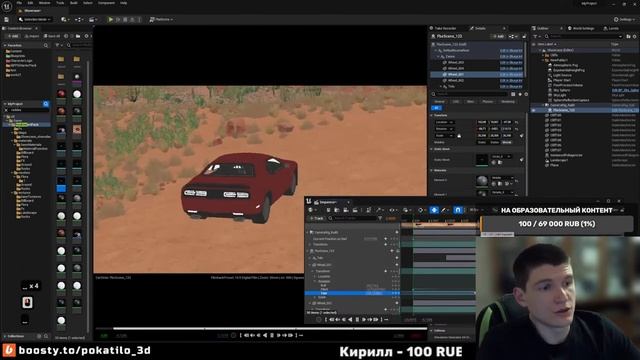The image size is (640, 360).
Task: Open the Outliner settings gear icon
Action: coord(634,36)
